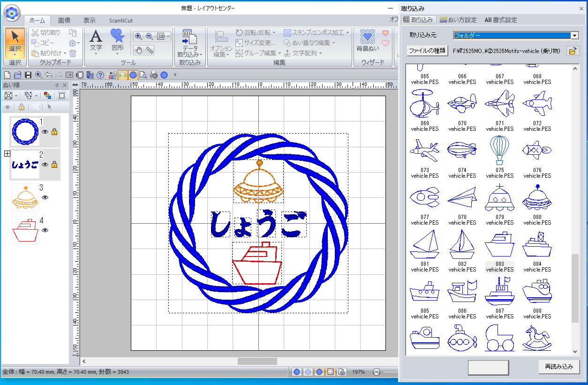Click zoom in magnifier in ribbon
Screen dimensions: 588x385
click(139, 36)
